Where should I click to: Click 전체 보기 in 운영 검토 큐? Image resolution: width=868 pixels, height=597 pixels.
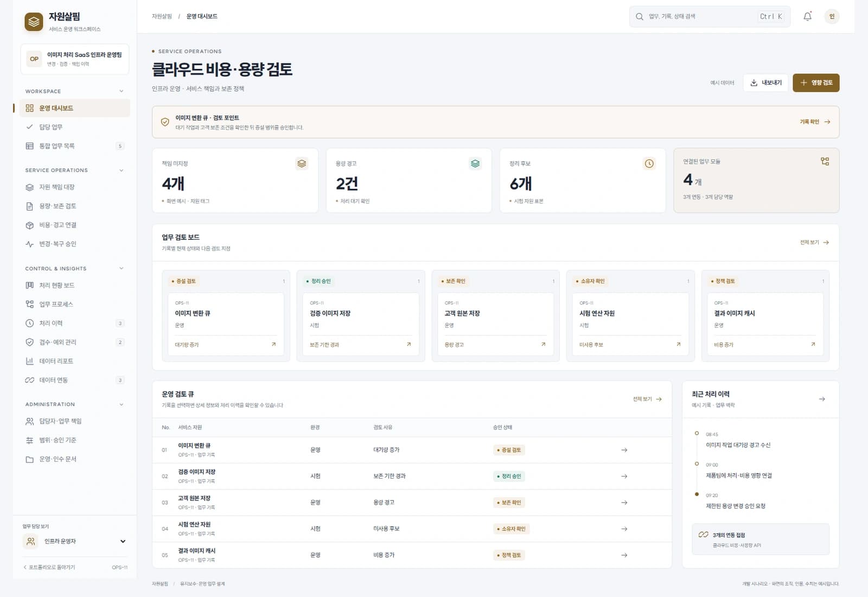[647, 399]
